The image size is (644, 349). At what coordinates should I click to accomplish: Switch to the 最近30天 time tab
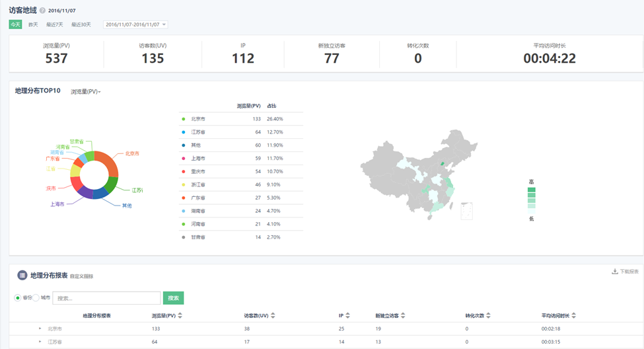pos(81,24)
